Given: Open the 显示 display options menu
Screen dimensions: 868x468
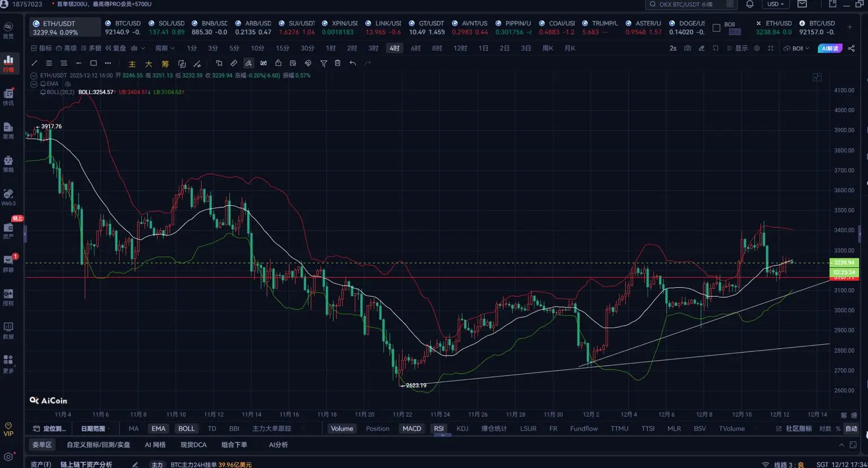Looking at the screenshot, I should pyautogui.click(x=737, y=49).
